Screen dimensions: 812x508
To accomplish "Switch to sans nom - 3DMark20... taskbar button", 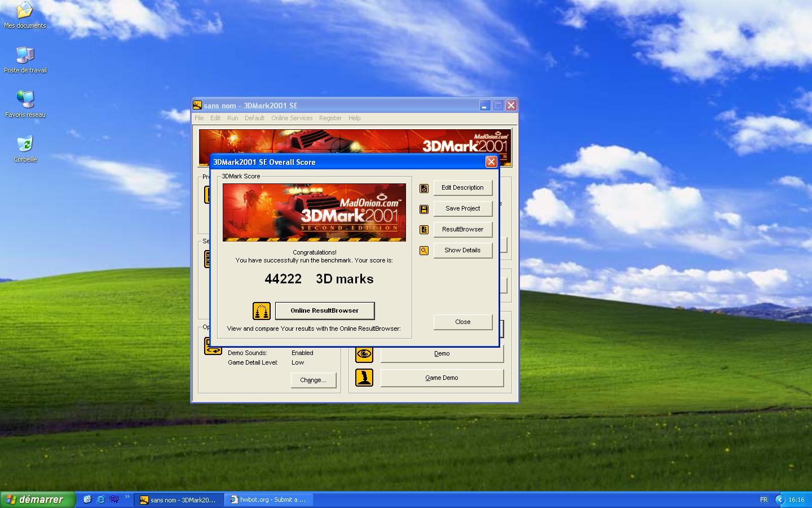I will (179, 500).
